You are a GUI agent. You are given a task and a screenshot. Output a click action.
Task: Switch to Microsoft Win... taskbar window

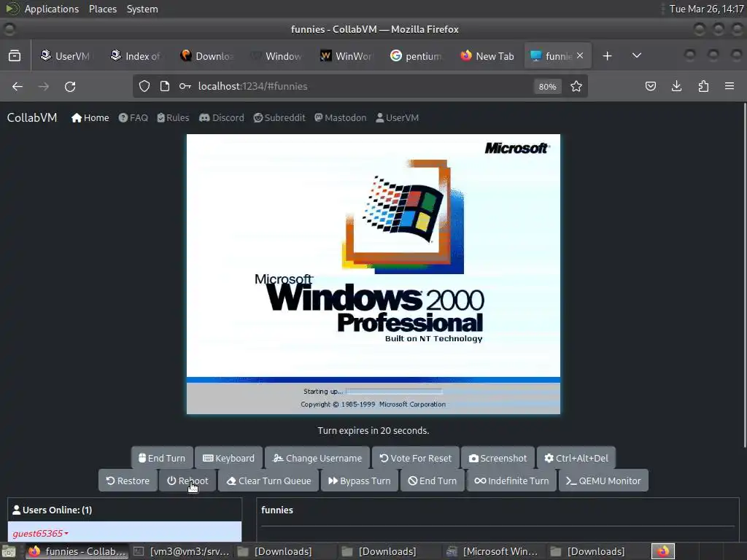tap(494, 551)
